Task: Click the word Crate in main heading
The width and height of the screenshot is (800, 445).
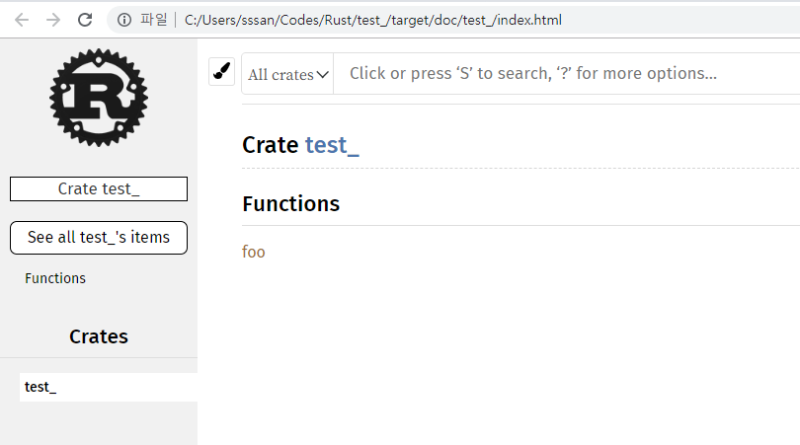Action: point(270,144)
